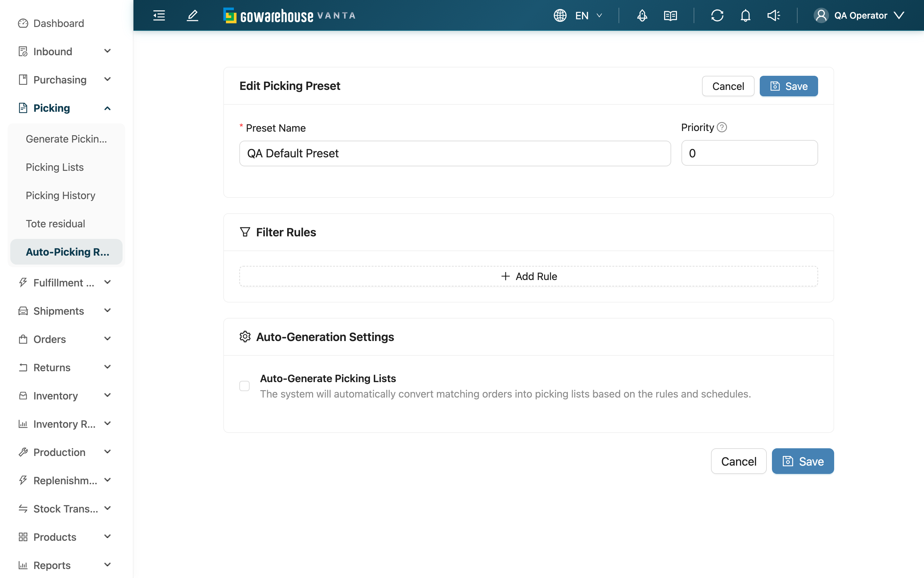
Task: Open the documentation book icon
Action: 671,16
